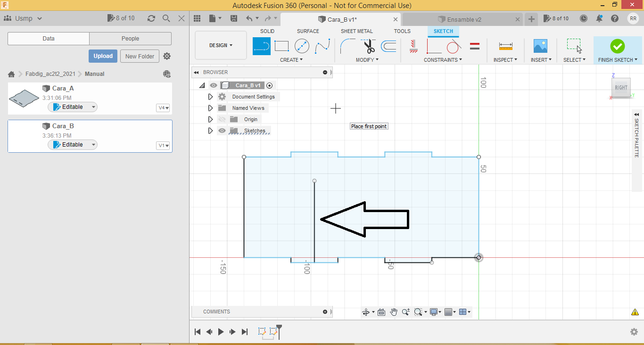Pick the Offset tool
644x345 pixels.
[388, 46]
